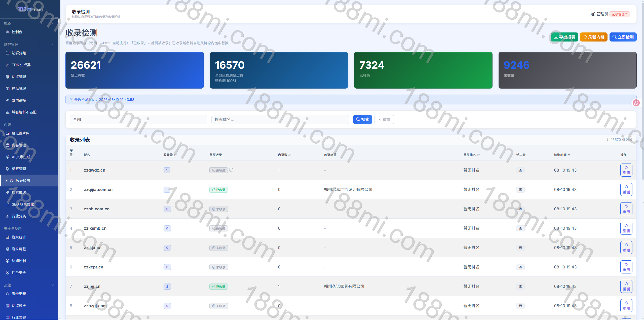This screenshot has width=644, height=320.
Task: Click 重测 for zzlxsmb.cn row
Action: 626,228
